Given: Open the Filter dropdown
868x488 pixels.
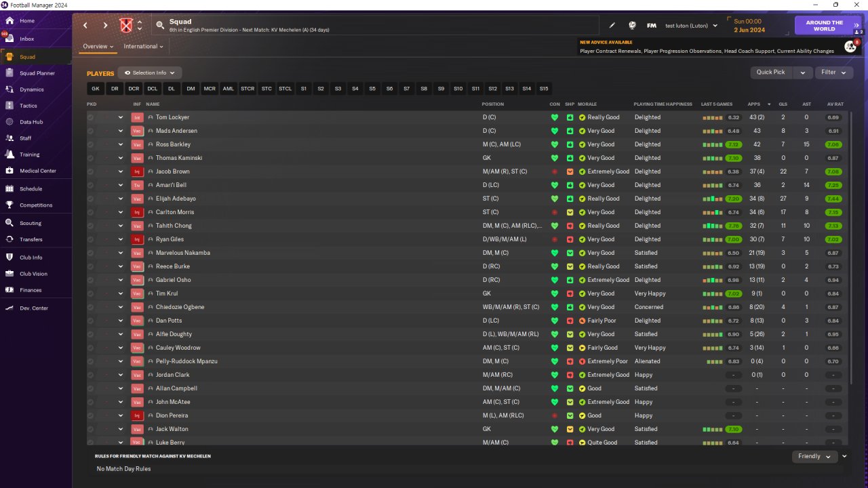Looking at the screenshot, I should 834,73.
